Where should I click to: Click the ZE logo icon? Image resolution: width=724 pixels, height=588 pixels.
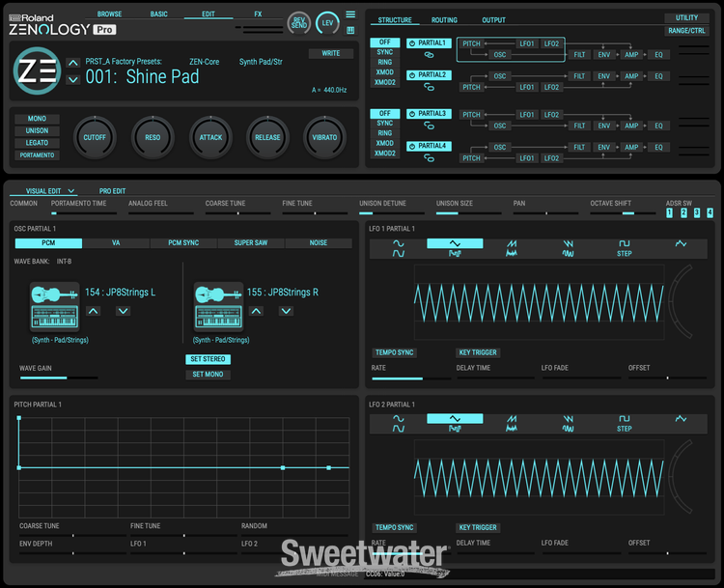(36, 71)
